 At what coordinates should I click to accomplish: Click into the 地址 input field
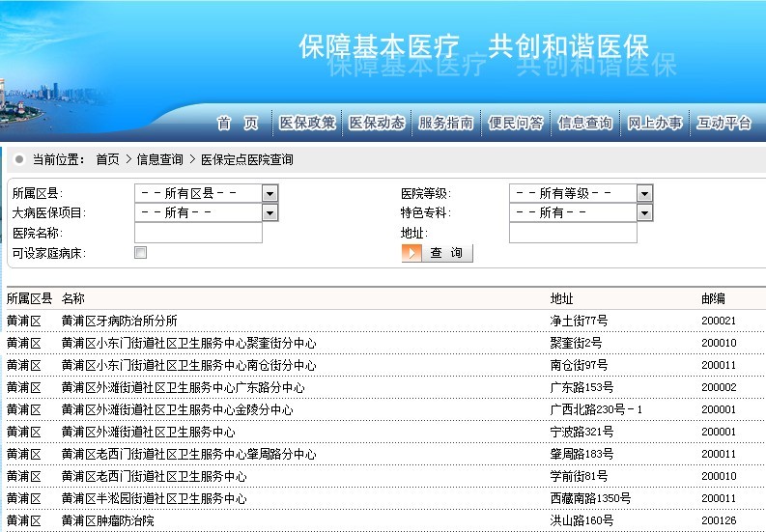(x=573, y=233)
